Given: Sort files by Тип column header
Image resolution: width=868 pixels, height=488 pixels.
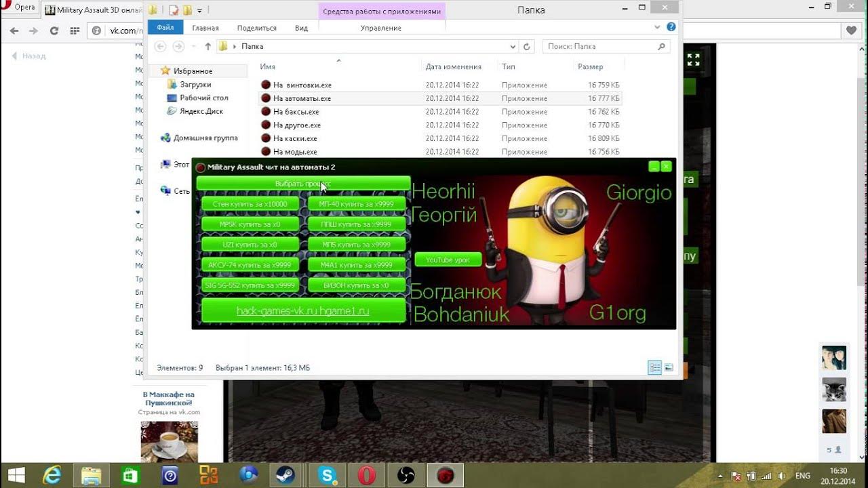Looking at the screenshot, I should (509, 67).
